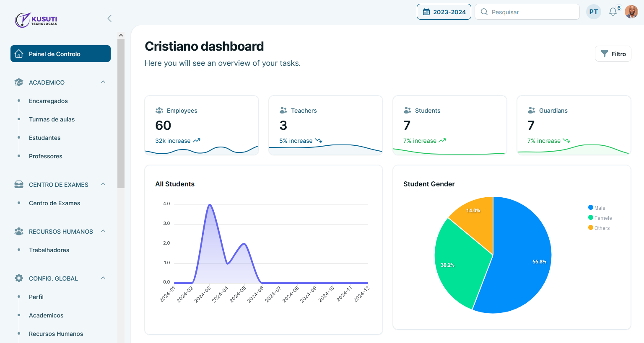Viewport: 644px width, 343px height.
Task: Open Painel de Controlo in the sidebar
Action: click(60, 54)
